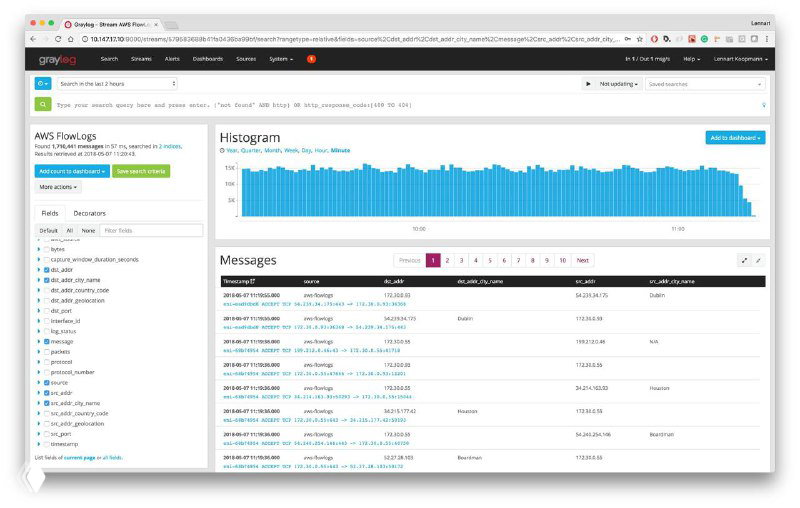The image size is (800, 508).
Task: Click the play icon beside Not updating
Action: pyautogui.click(x=588, y=84)
